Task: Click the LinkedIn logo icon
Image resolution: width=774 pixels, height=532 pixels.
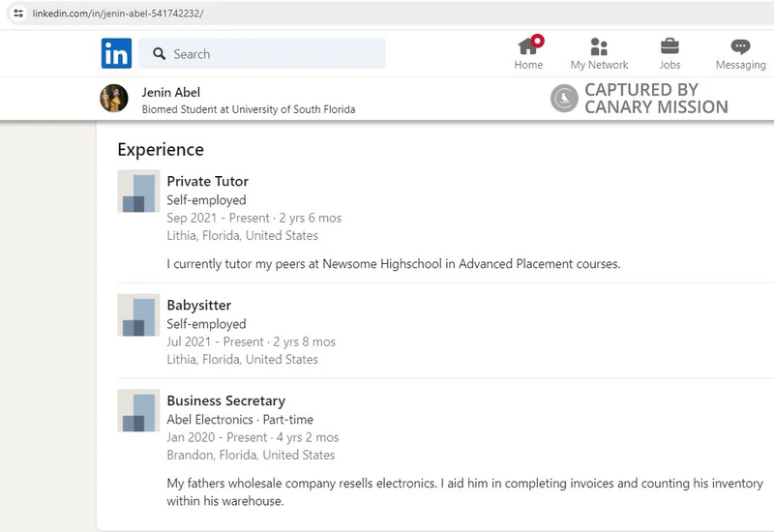Action: (116, 53)
